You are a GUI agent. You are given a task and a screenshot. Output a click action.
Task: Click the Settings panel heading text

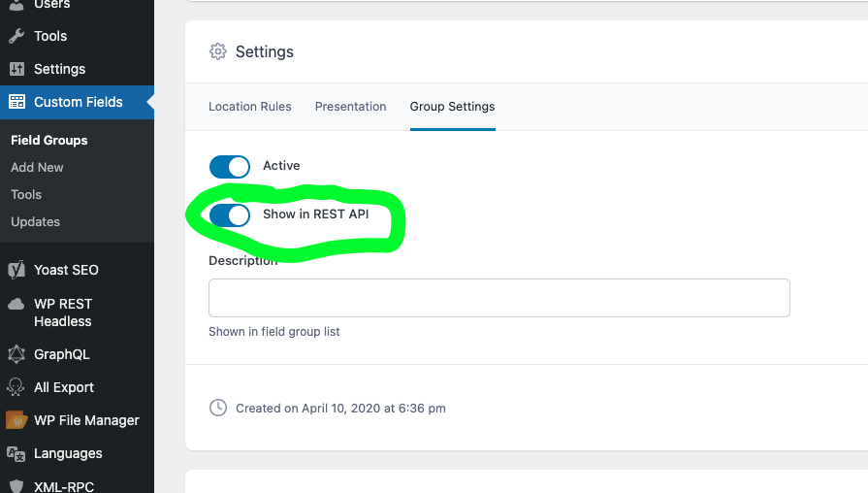[x=265, y=51]
